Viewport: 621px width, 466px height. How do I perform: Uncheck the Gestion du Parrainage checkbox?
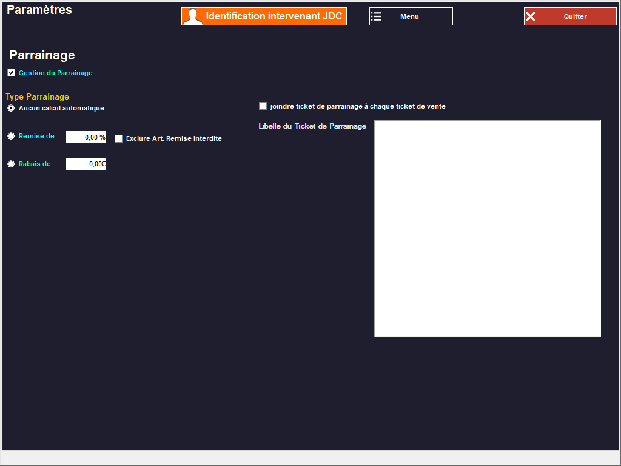(x=11, y=73)
